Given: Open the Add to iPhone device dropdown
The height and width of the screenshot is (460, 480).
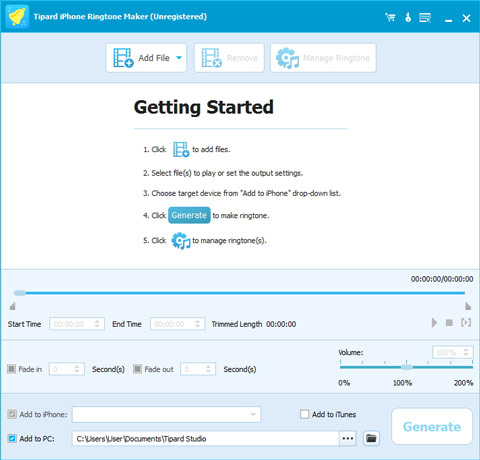Looking at the screenshot, I should [167, 415].
